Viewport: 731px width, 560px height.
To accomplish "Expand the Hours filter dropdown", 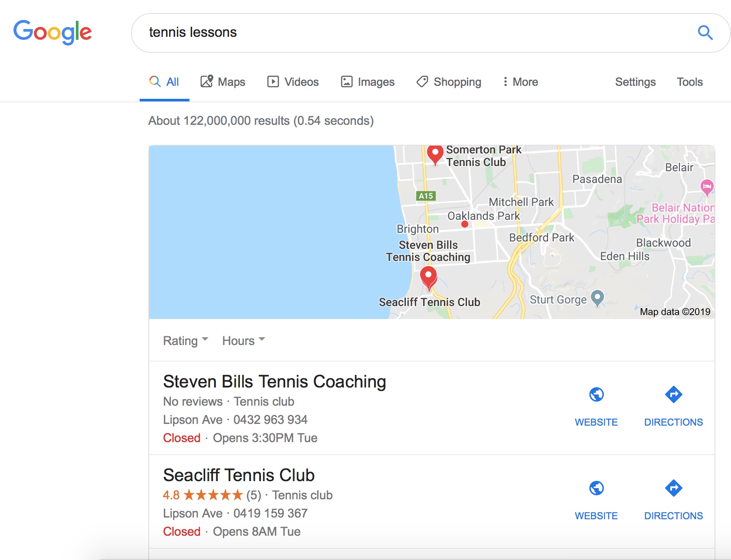I will 243,341.
